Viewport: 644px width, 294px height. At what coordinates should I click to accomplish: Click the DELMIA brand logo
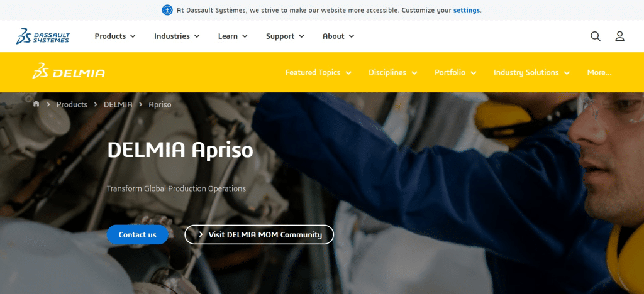pos(69,72)
